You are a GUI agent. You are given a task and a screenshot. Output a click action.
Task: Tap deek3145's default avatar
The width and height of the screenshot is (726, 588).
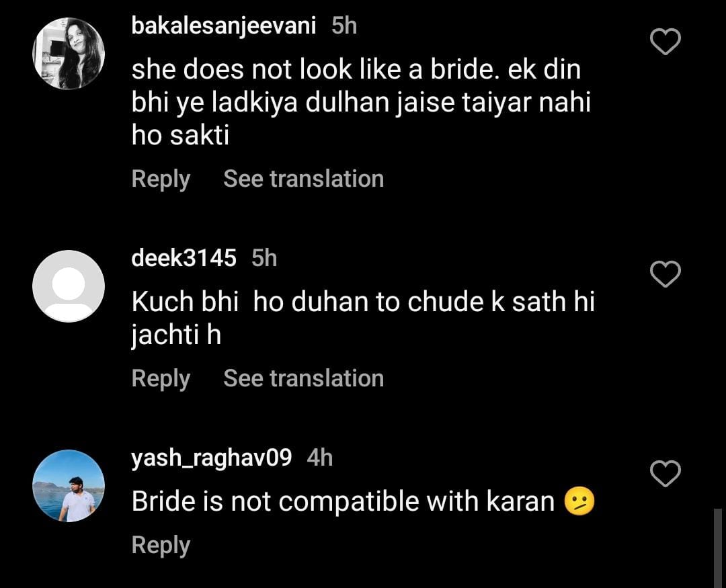pyautogui.click(x=69, y=286)
